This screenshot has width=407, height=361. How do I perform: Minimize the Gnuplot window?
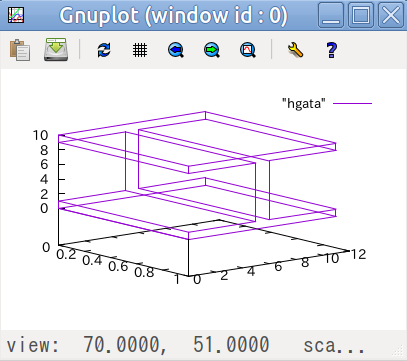click(x=331, y=15)
